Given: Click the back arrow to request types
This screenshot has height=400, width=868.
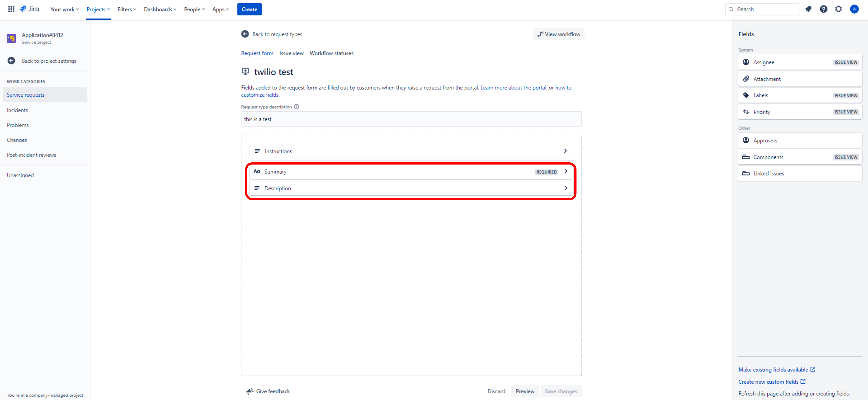Looking at the screenshot, I should [x=245, y=34].
